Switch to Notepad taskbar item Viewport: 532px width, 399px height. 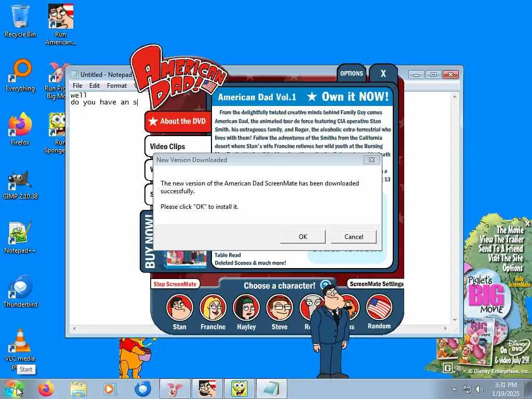point(271,389)
